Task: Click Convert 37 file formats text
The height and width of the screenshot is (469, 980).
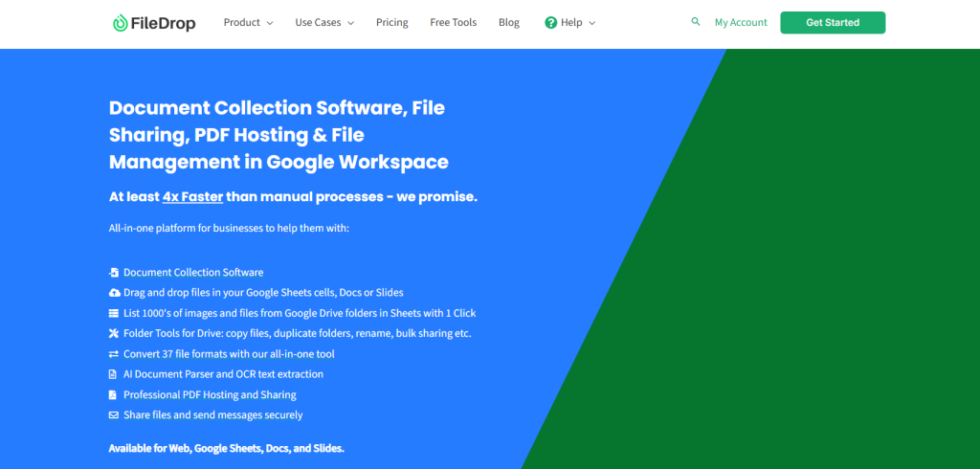Action: pyautogui.click(x=229, y=354)
